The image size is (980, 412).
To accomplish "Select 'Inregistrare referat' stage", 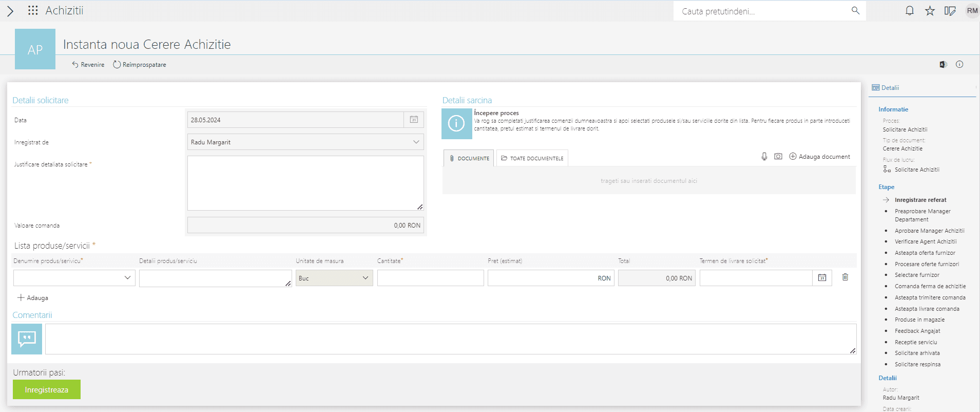I will [x=920, y=200].
